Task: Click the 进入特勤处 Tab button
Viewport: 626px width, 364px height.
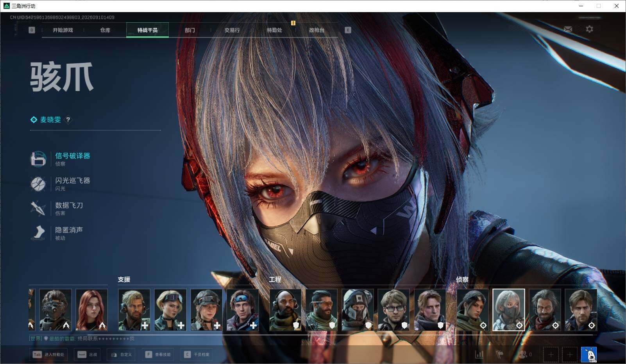Action: coord(48,354)
